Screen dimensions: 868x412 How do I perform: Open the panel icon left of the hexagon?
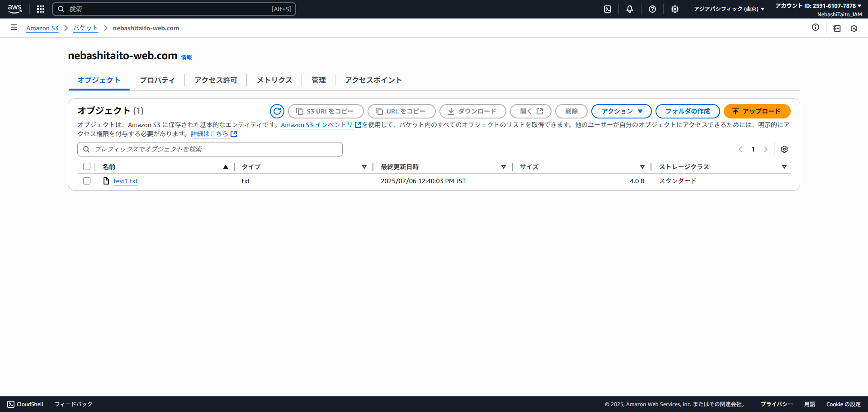(837, 28)
